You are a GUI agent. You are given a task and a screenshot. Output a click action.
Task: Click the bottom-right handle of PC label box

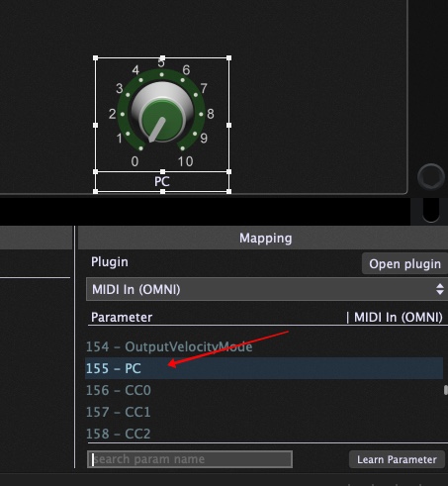coord(228,191)
